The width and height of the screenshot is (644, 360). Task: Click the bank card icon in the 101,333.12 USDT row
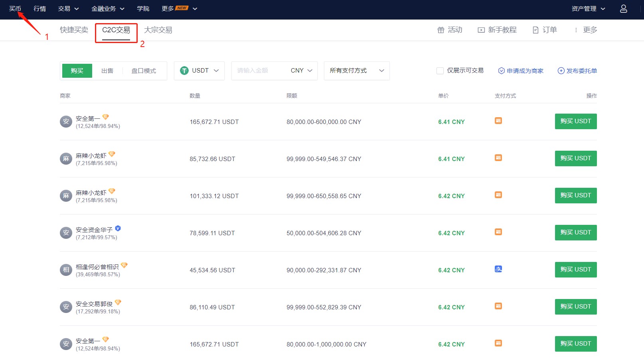(x=498, y=195)
